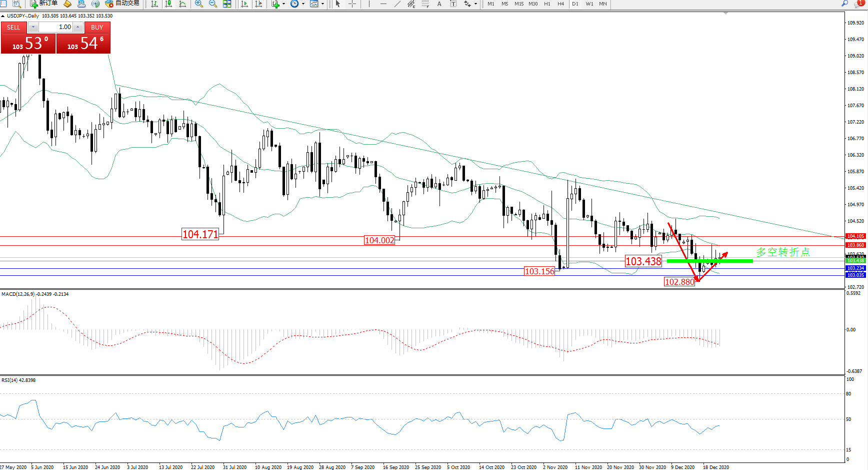The height and width of the screenshot is (470, 868).
Task: Open the tile windows icon
Action: 227,4
